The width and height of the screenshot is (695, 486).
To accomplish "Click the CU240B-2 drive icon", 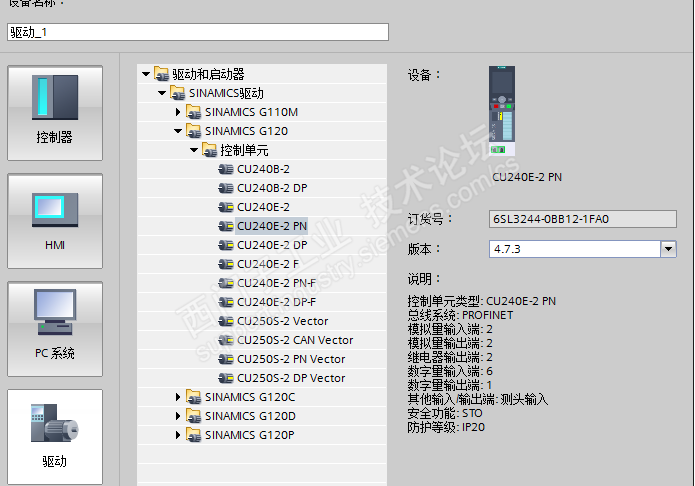I will (x=226, y=169).
